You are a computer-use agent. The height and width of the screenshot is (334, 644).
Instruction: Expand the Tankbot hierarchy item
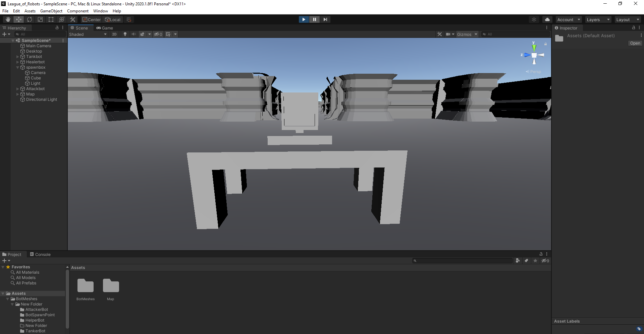[x=18, y=57]
